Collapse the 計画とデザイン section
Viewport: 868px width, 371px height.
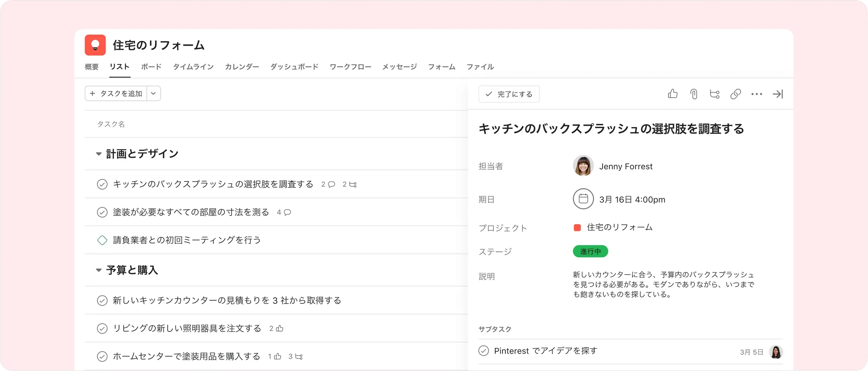click(99, 154)
